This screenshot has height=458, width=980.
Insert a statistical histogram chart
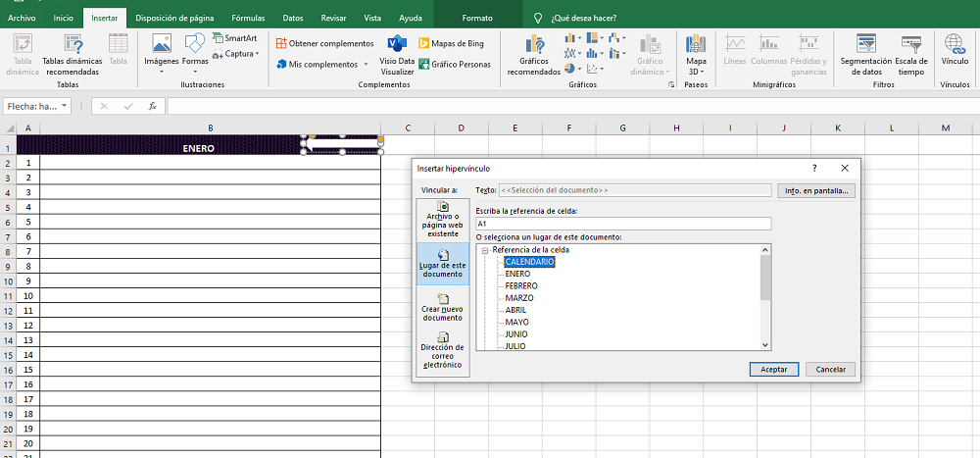(595, 54)
